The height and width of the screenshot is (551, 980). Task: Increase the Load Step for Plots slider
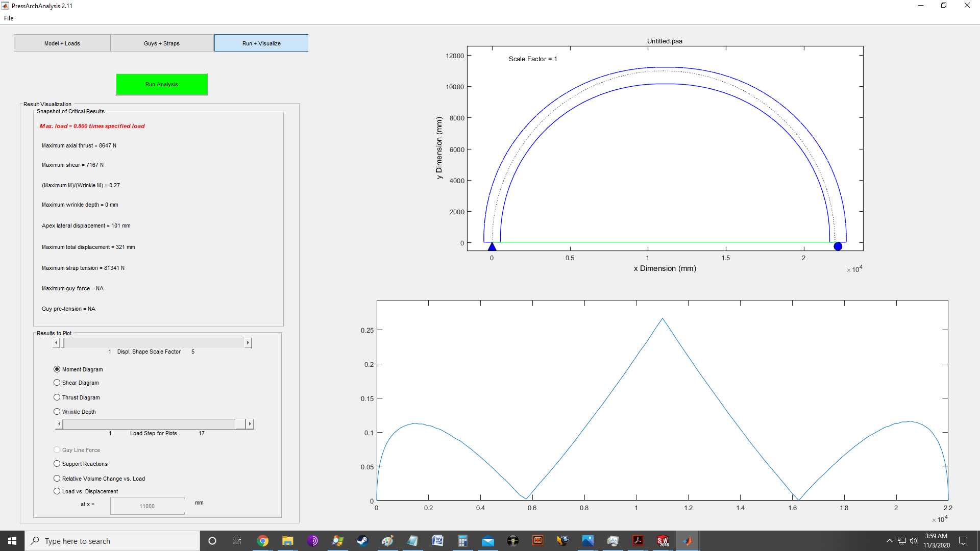[250, 424]
